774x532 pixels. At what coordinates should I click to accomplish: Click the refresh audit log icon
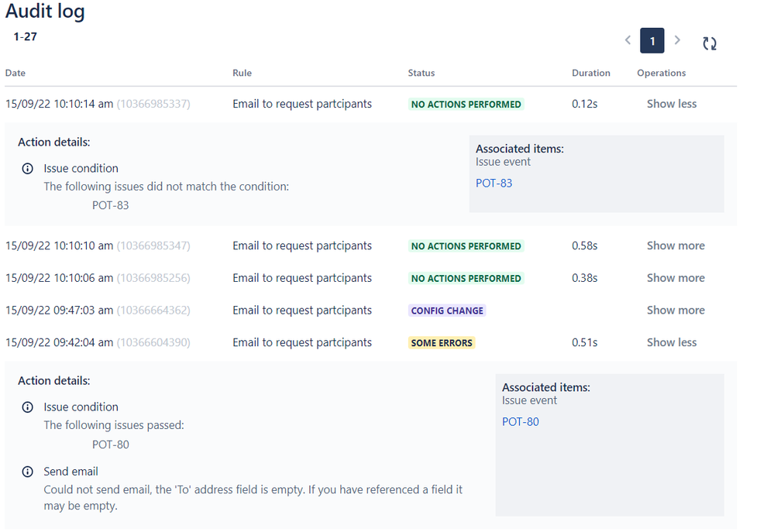point(710,43)
